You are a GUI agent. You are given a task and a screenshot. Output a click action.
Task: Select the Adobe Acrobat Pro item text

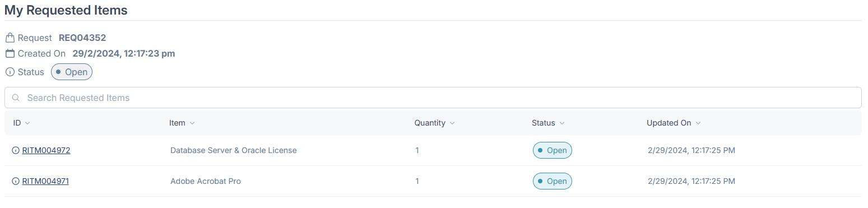pos(206,181)
